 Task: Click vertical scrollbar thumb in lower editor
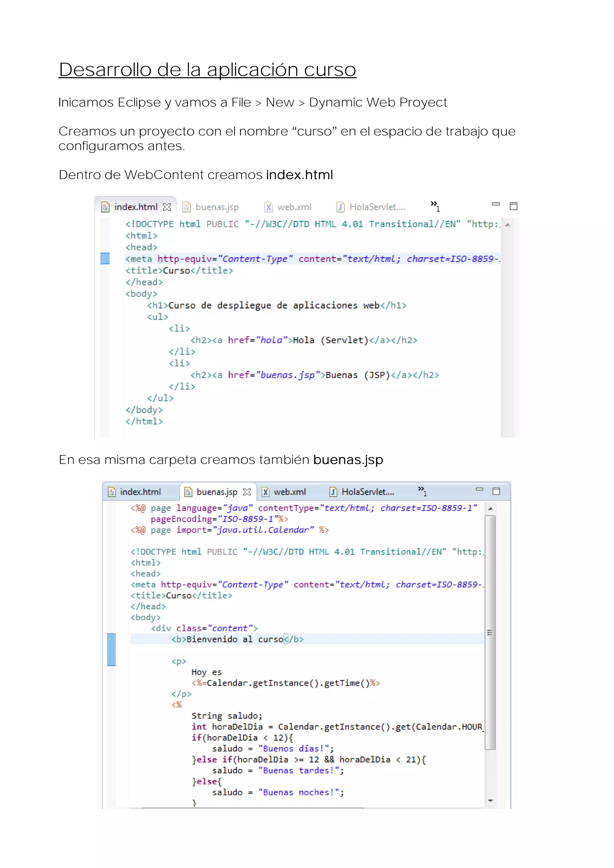[490, 632]
